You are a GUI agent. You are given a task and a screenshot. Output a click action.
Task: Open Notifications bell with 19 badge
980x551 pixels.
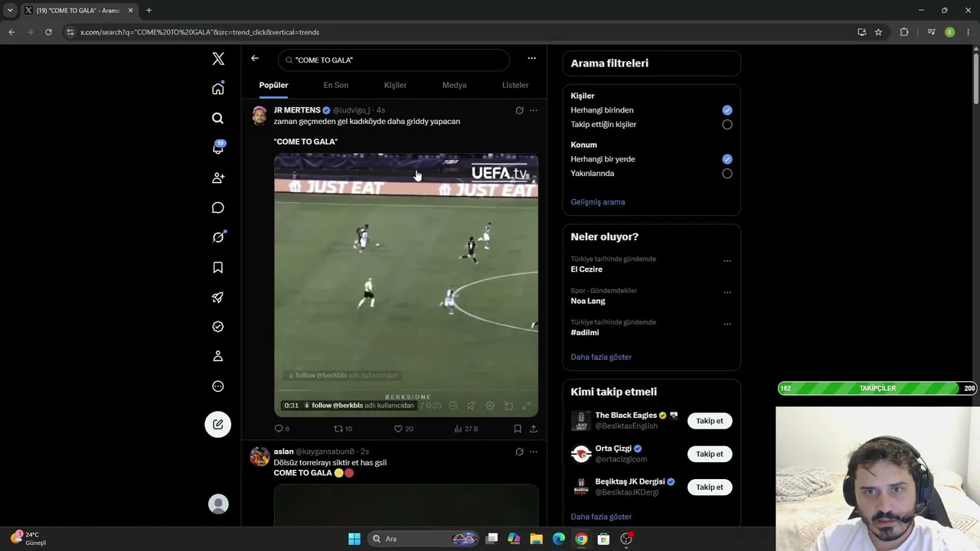(218, 148)
